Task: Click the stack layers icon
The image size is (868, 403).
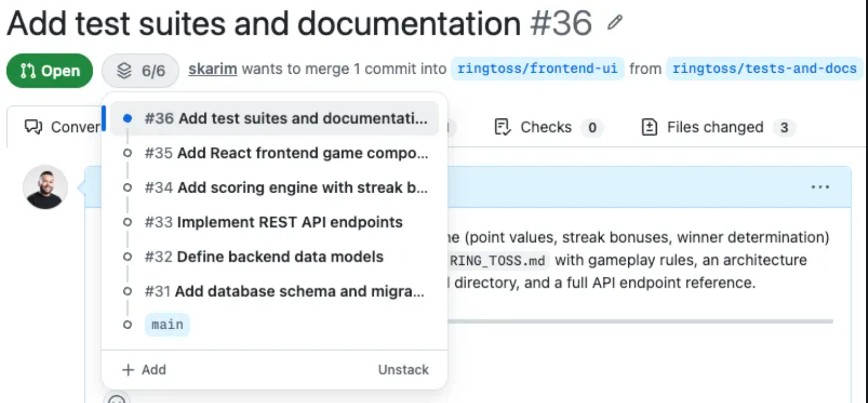Action: [x=125, y=70]
